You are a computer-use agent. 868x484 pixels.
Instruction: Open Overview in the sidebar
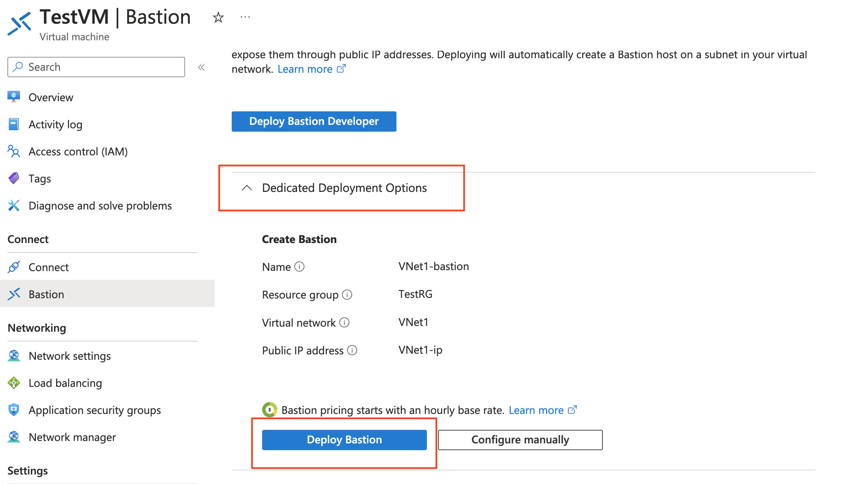51,97
